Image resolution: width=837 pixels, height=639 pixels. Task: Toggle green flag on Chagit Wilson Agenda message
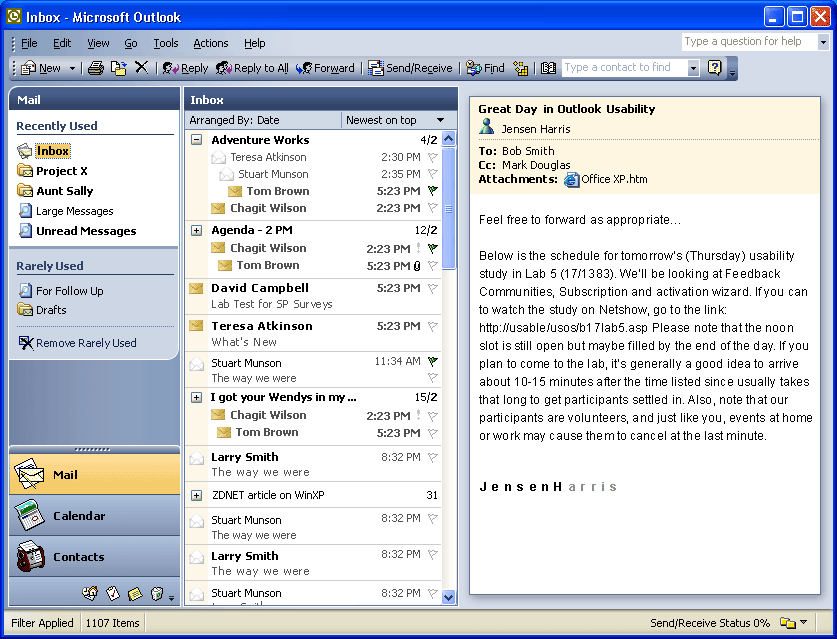coord(432,248)
